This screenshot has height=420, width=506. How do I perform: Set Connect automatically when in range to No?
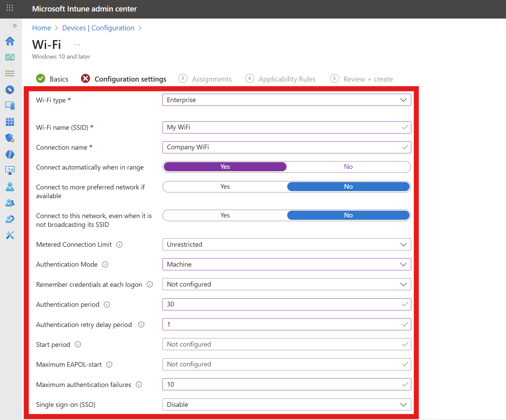point(348,167)
